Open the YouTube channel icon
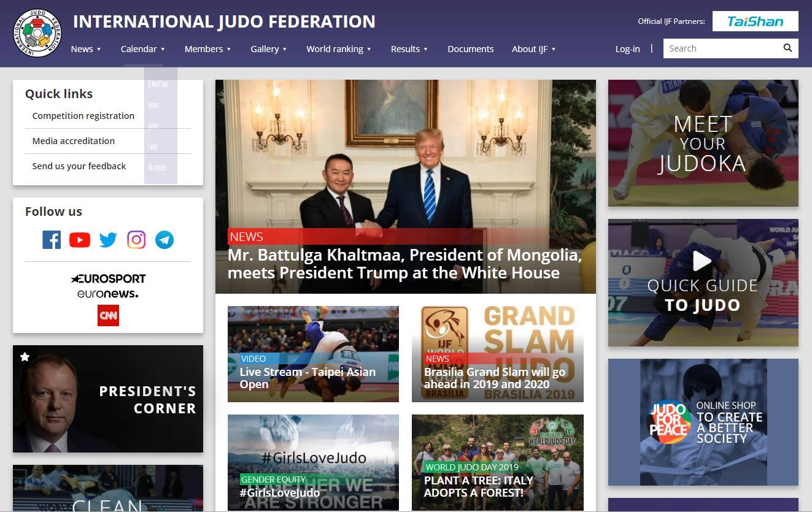The height and width of the screenshot is (512, 812). pyautogui.click(x=80, y=240)
